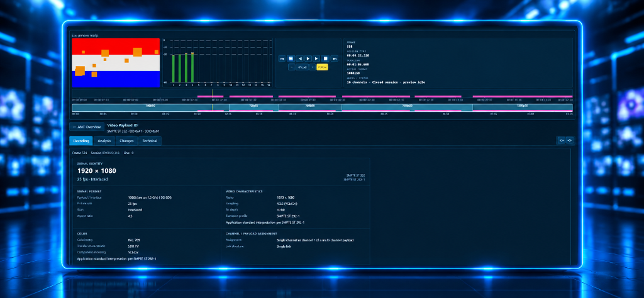Jump to end with skip-forward transport button

click(x=335, y=58)
